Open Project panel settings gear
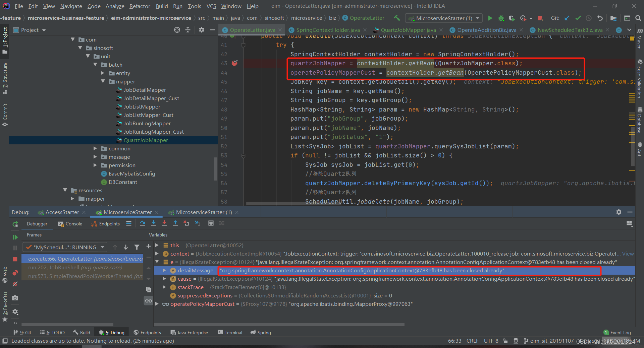This screenshot has width=644, height=348. pyautogui.click(x=201, y=30)
